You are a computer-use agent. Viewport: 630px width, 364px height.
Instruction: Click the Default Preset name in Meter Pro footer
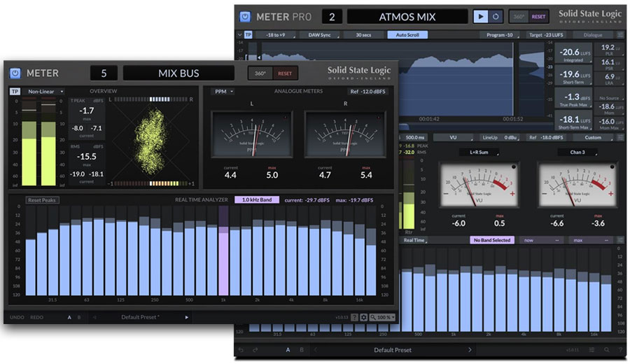pos(393,350)
